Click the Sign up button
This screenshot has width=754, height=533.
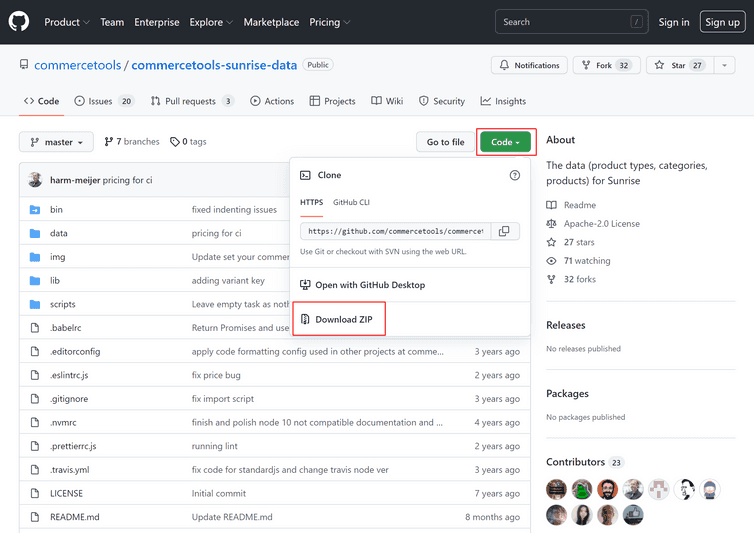click(722, 22)
